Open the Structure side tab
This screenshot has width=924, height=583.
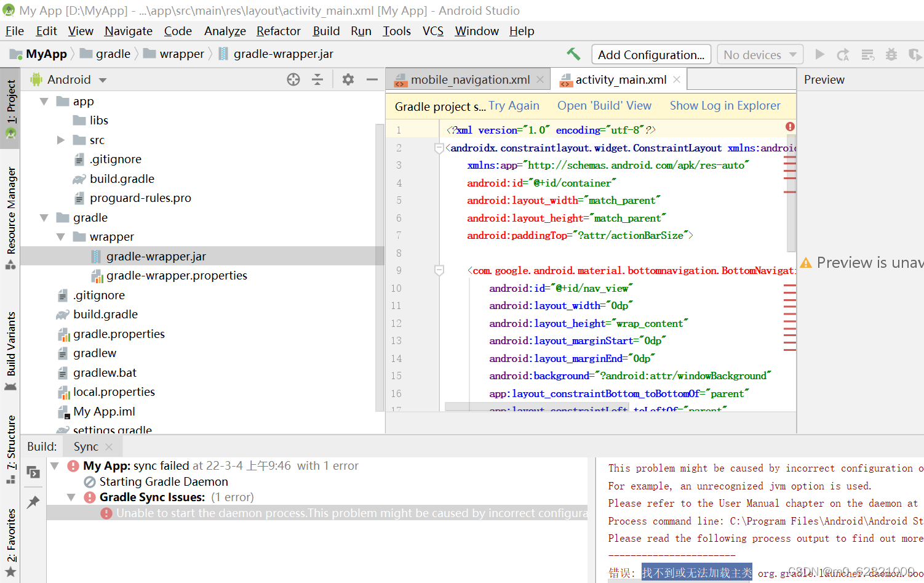[x=10, y=449]
